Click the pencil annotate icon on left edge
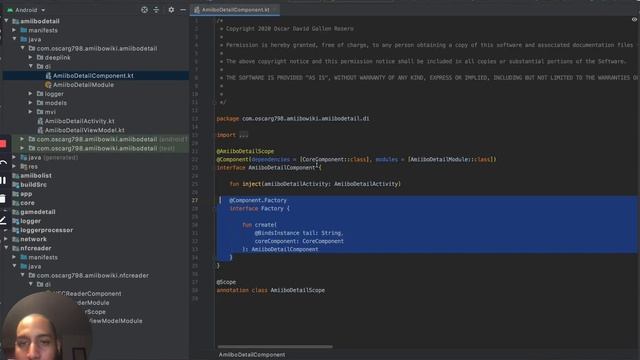Viewport: 640px width, 360px height. [3, 220]
